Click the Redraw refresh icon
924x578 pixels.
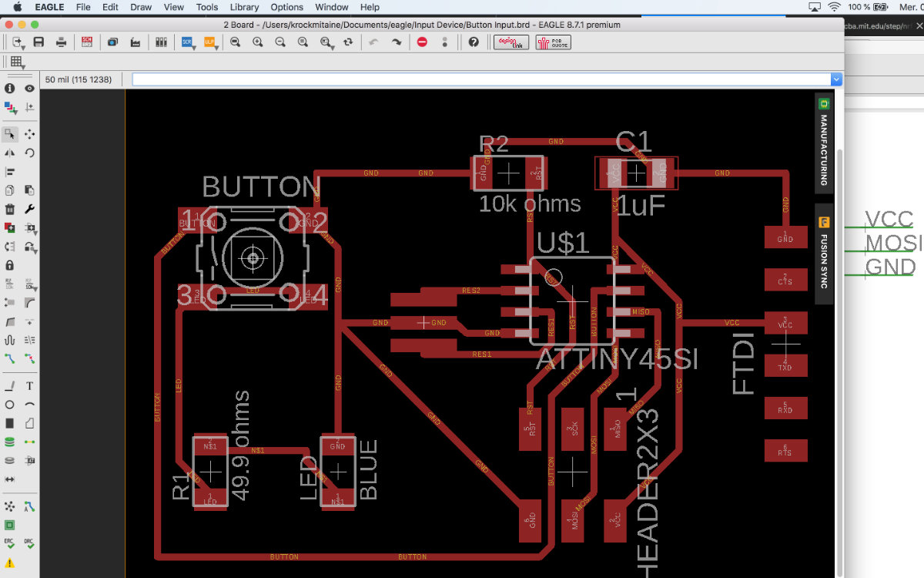coord(348,42)
